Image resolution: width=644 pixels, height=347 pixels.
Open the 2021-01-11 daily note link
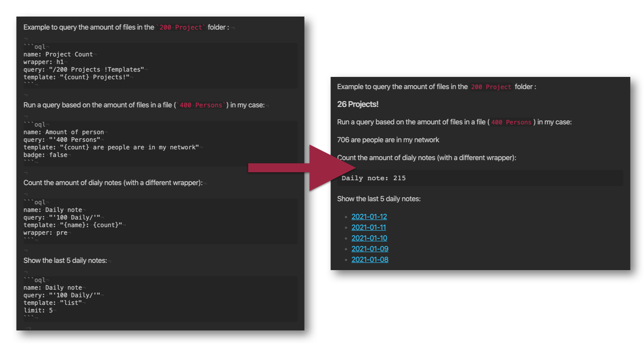(369, 227)
